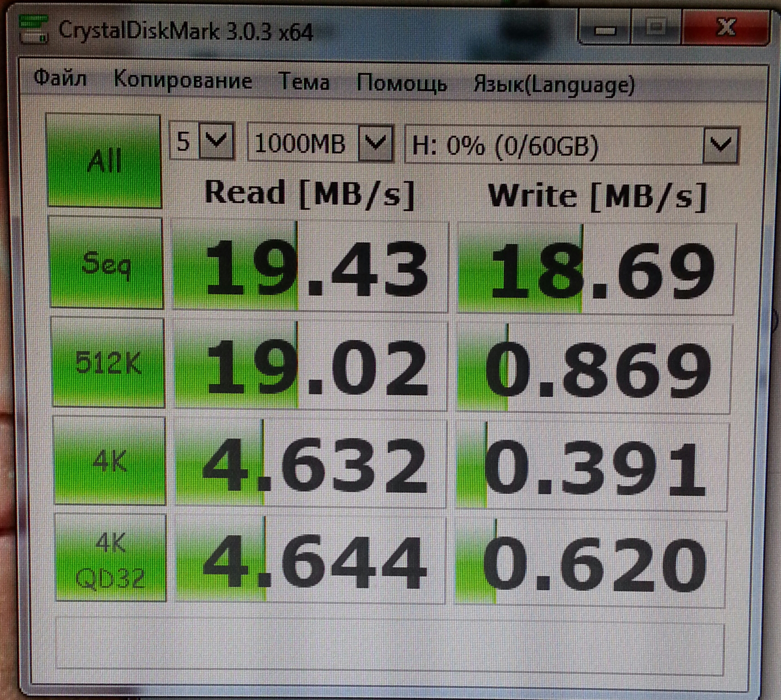781x700 pixels.
Task: Open the Язык(Language) menu
Action: coord(554,85)
